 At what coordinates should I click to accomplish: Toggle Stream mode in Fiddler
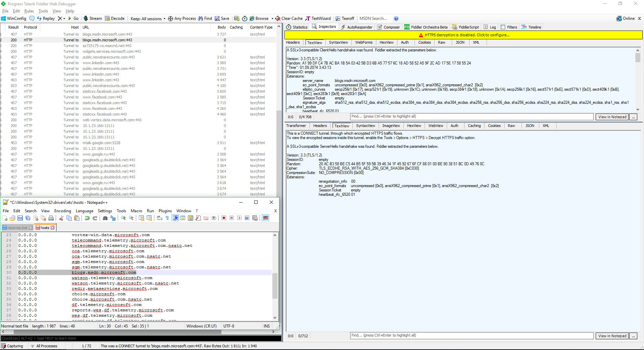tap(93, 18)
